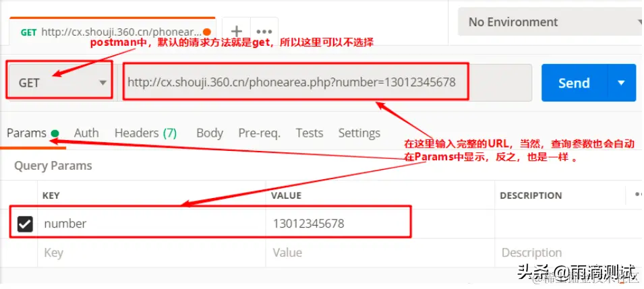Open the No Environment selector
Screen dimensions: 644x289
click(x=551, y=22)
